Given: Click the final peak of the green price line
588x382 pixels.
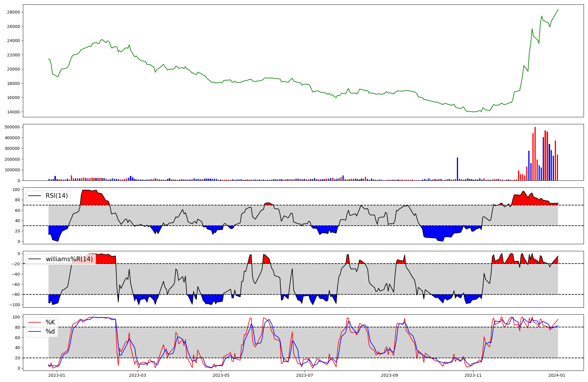Looking at the screenshot, I should coord(558,9).
